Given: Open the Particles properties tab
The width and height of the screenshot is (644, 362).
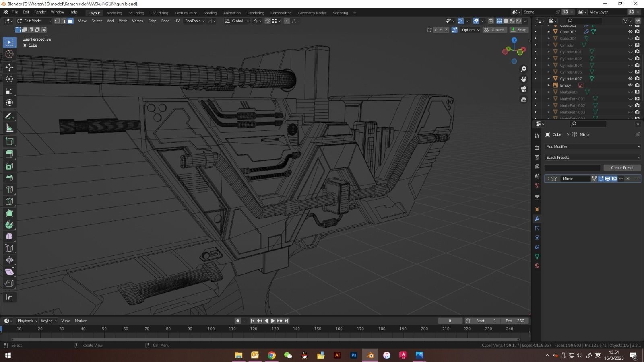Looking at the screenshot, I should 537,228.
